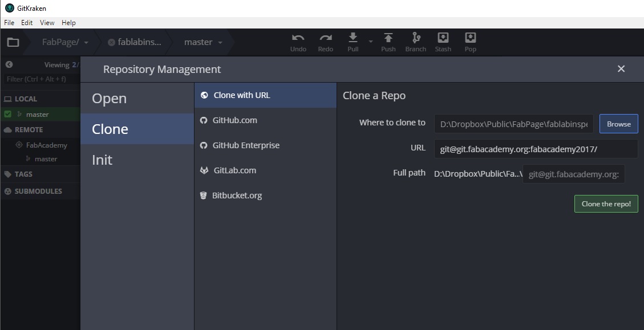Close the Repository Management dialog
Viewport: 644px width, 330px height.
621,69
